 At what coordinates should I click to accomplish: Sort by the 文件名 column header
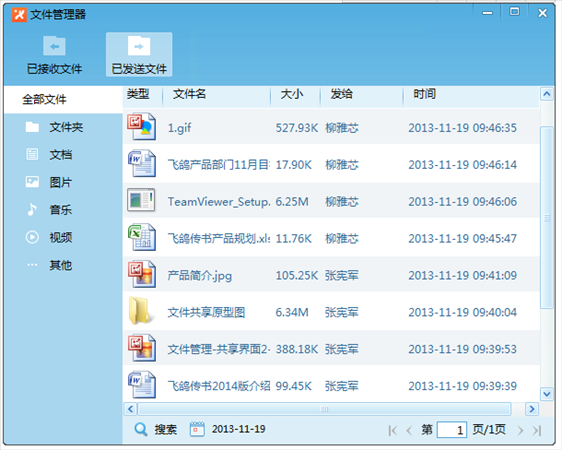(189, 94)
